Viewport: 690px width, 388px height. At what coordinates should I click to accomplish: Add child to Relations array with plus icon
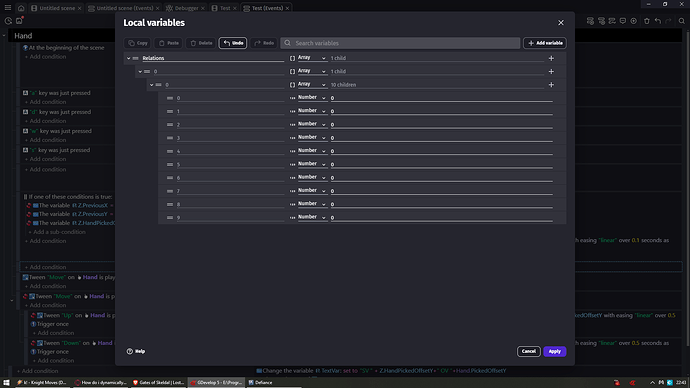click(551, 58)
